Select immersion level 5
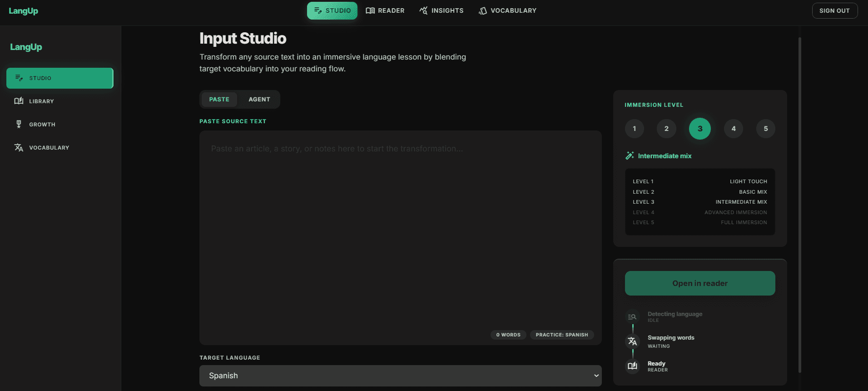The height and width of the screenshot is (391, 868). tap(766, 129)
